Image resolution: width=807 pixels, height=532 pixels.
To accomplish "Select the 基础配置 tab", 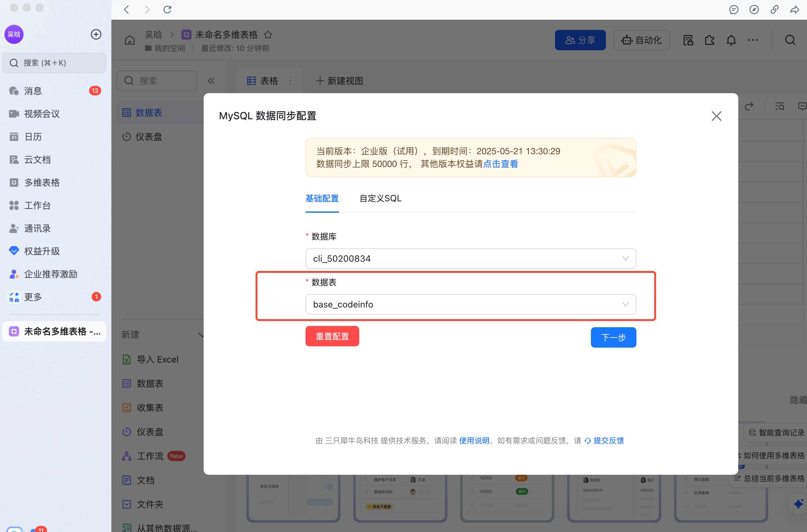I will [322, 198].
